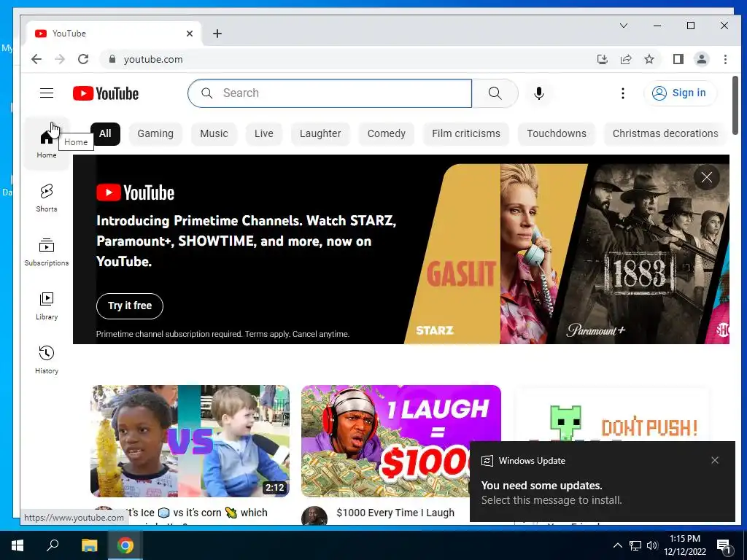Screen dimensions: 747x560
Task: Open History from the sidebar
Action: coord(47,359)
